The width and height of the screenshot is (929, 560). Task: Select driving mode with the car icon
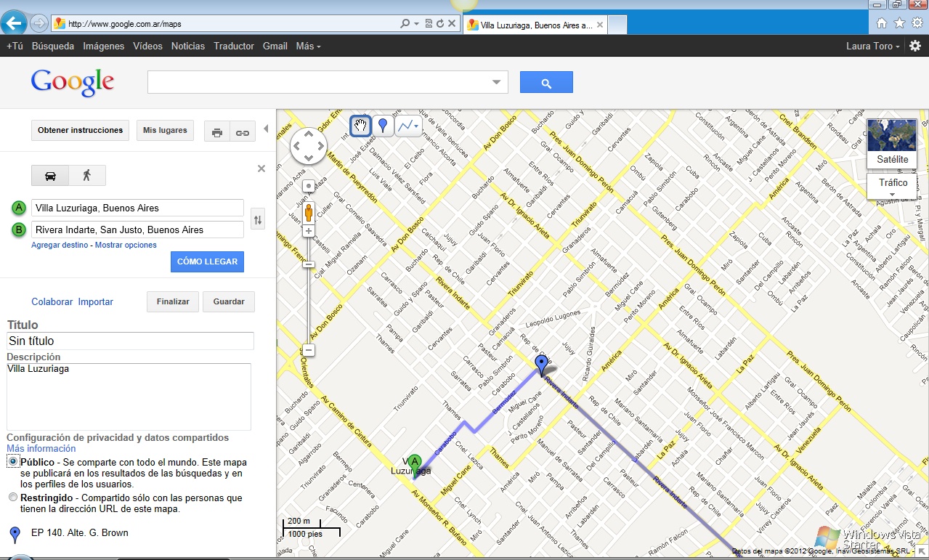click(49, 175)
